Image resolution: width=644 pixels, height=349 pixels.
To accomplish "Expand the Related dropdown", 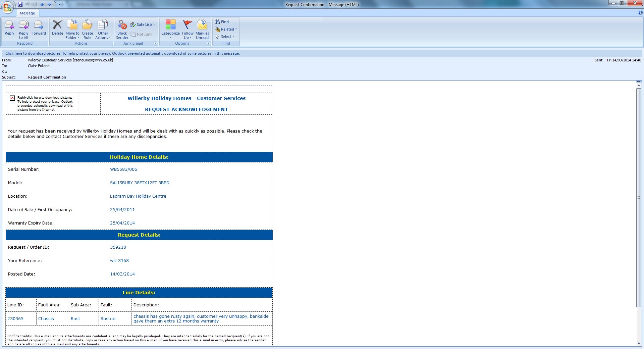I will coord(226,29).
